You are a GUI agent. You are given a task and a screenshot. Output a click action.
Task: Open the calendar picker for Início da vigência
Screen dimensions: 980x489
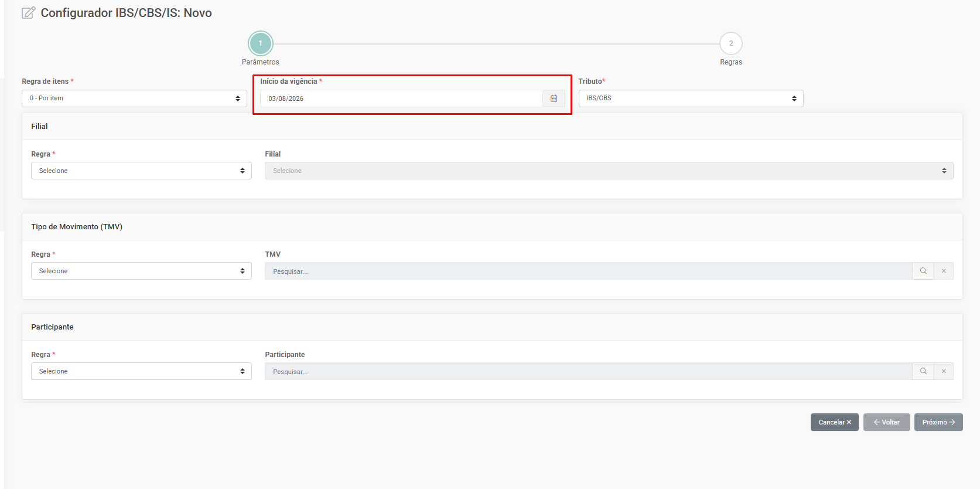point(554,99)
